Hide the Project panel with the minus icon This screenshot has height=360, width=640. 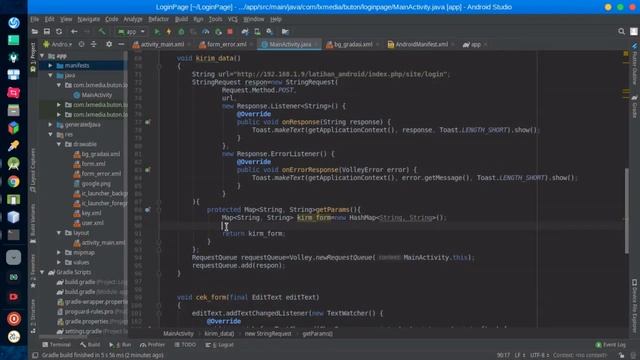click(x=121, y=44)
